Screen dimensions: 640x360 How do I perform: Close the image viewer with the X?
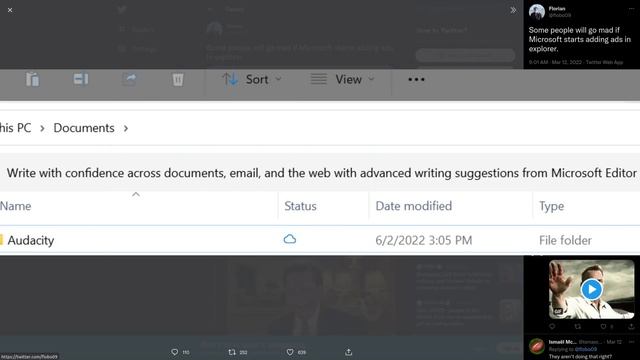point(10,10)
